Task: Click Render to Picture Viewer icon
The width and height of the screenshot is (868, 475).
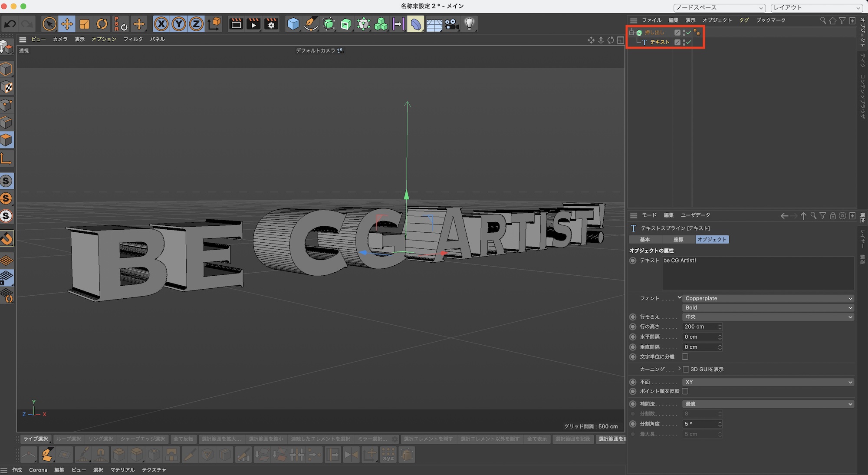Action: (253, 24)
